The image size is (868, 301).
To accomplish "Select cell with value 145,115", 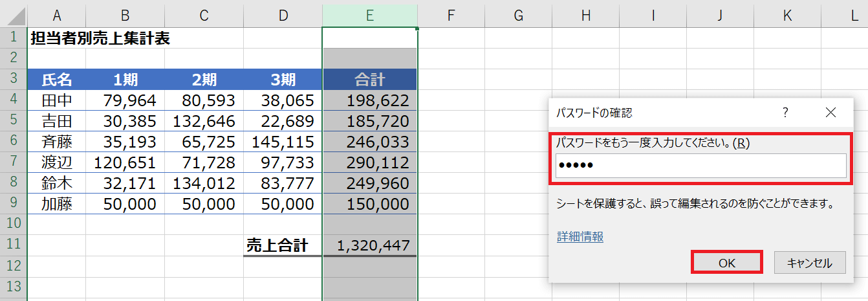I will [x=283, y=142].
